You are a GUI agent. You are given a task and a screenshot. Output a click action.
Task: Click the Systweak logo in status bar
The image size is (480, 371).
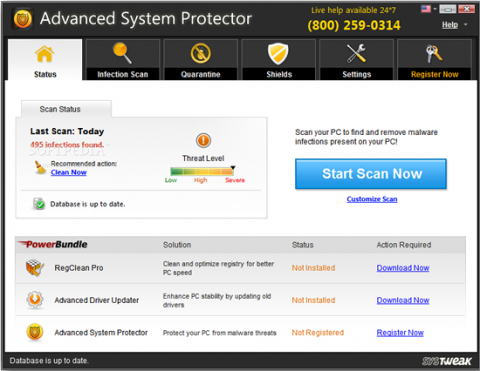pos(447,361)
